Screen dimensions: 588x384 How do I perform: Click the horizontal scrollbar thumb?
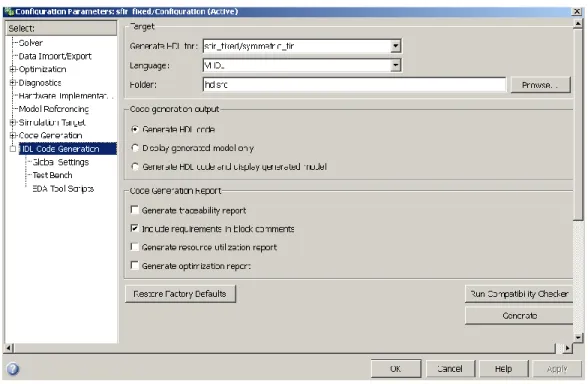(x=284, y=348)
